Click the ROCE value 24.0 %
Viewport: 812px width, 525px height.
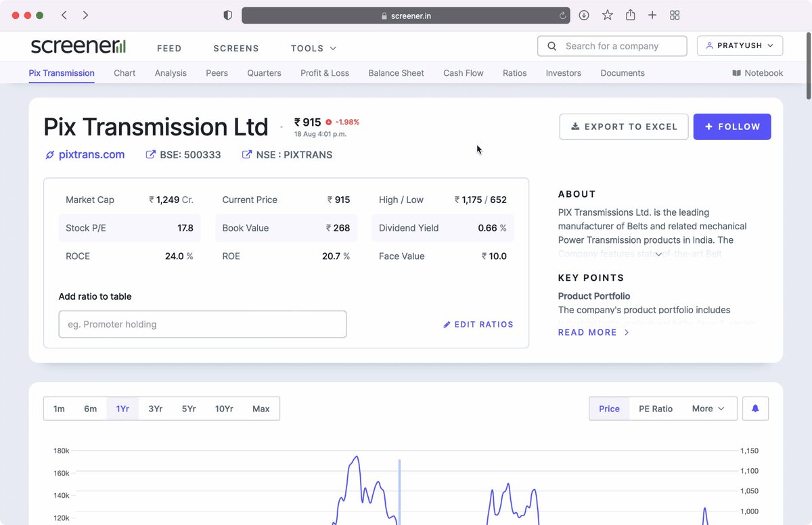(179, 256)
